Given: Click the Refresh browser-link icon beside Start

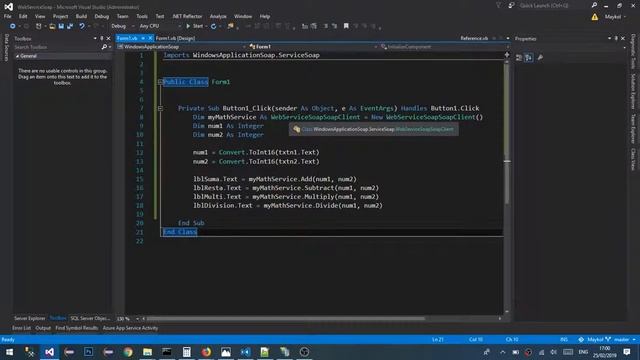Looking at the screenshot, I should pos(213,26).
